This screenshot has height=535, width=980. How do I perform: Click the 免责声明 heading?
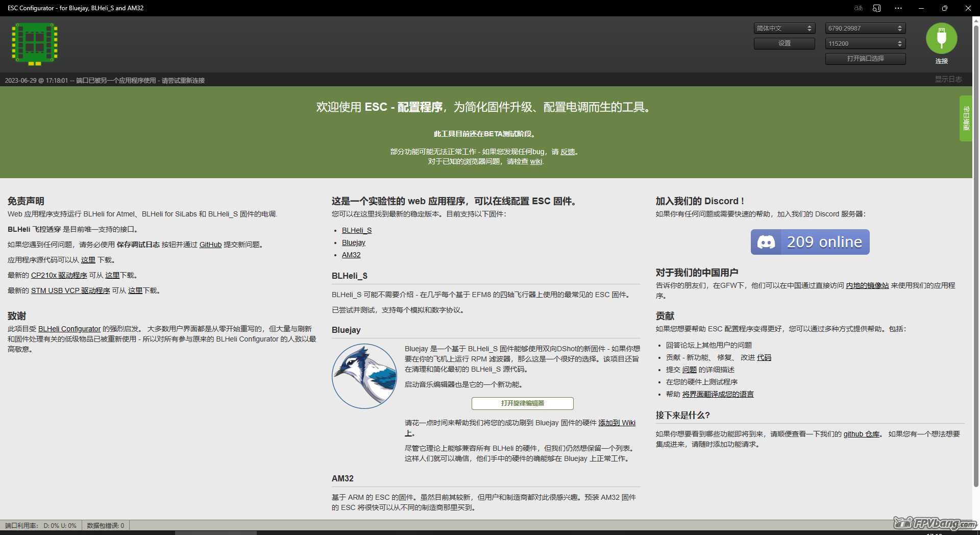click(x=26, y=201)
